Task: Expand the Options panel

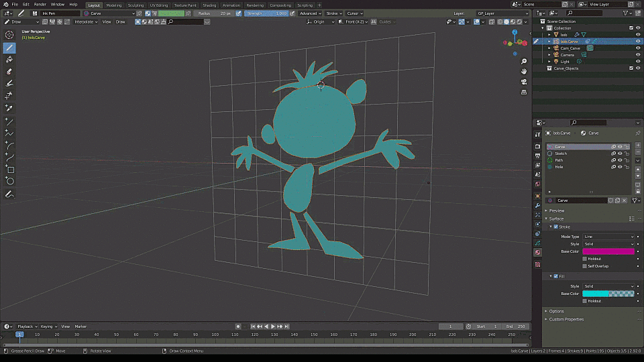Action: coord(557,311)
